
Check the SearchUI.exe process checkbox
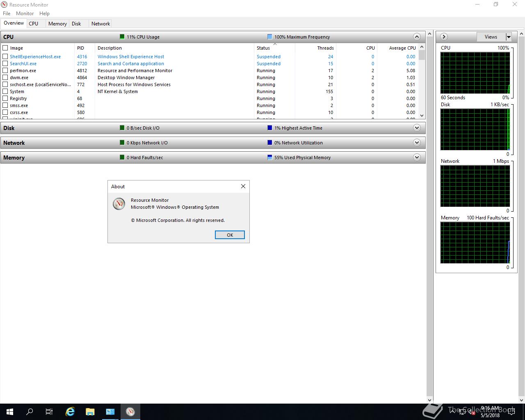[x=5, y=64]
